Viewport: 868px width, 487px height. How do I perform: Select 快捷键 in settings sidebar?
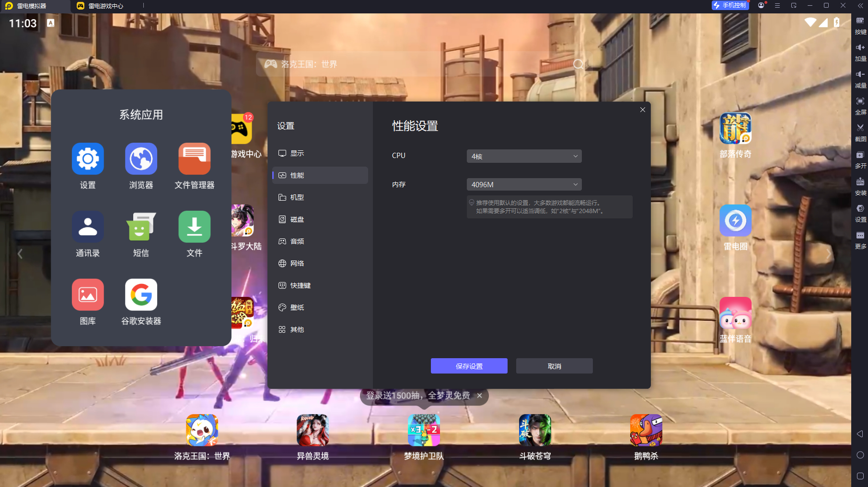320,285
